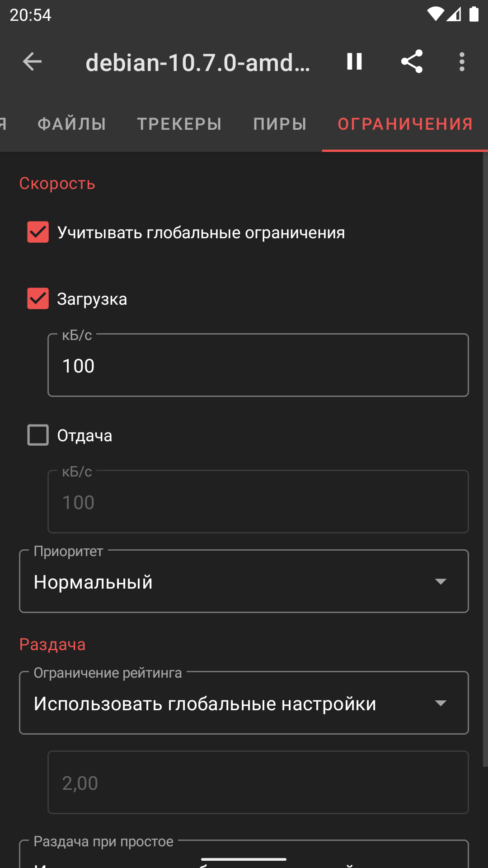
Task: Open the Приоритет dropdown
Action: pos(244,581)
